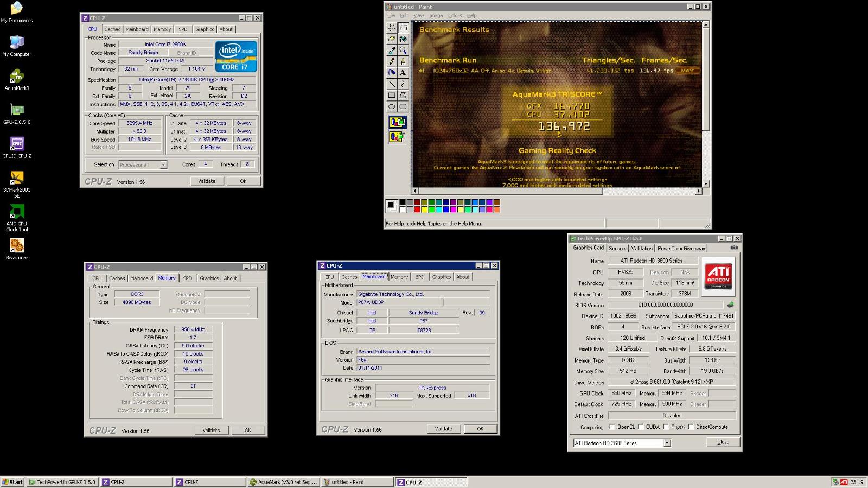868x488 pixels.
Task: Open Graphics tab in Mainboard CPU-Z window
Action: coord(441,277)
